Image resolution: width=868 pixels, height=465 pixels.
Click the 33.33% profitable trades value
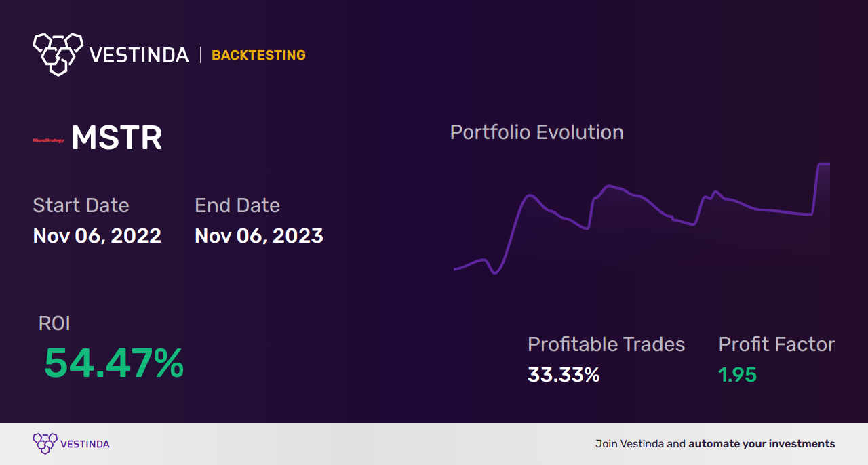click(564, 375)
